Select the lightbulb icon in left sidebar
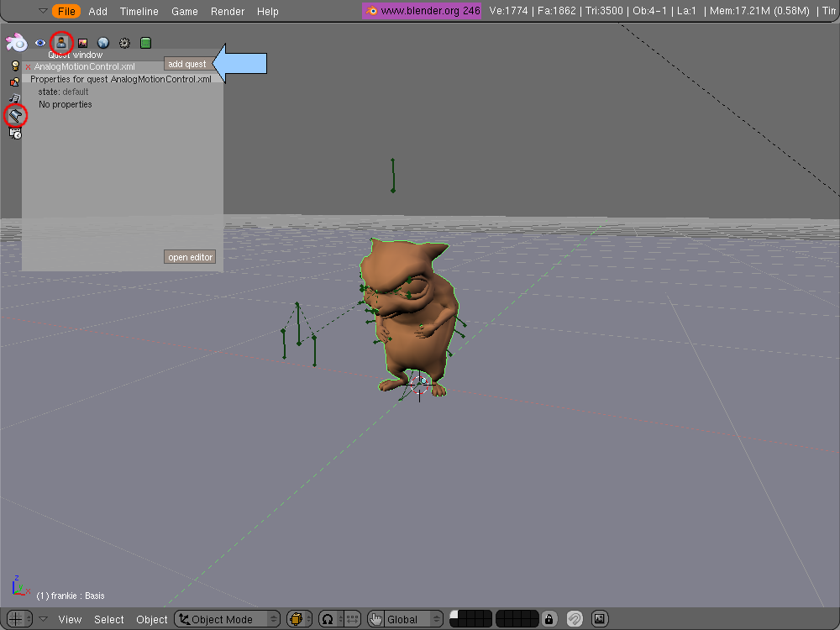 coord(15,66)
